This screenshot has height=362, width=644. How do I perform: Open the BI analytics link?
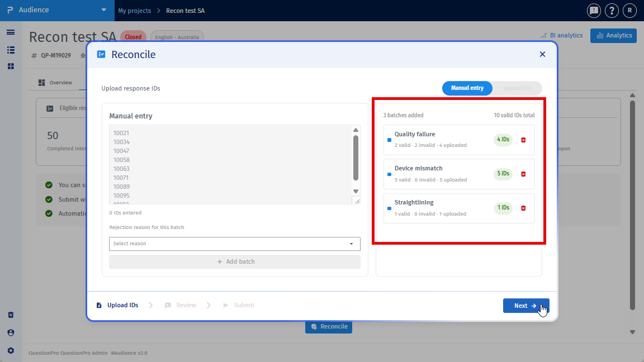pyautogui.click(x=561, y=36)
